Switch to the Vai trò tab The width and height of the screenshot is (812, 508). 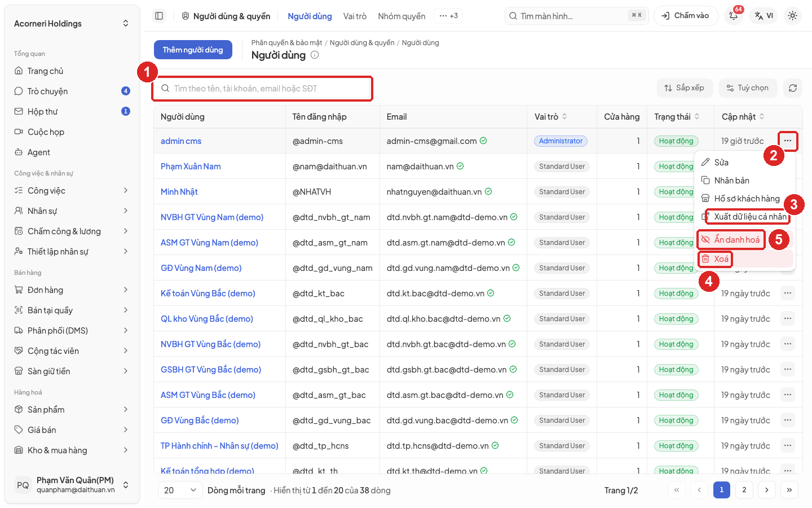click(x=355, y=16)
